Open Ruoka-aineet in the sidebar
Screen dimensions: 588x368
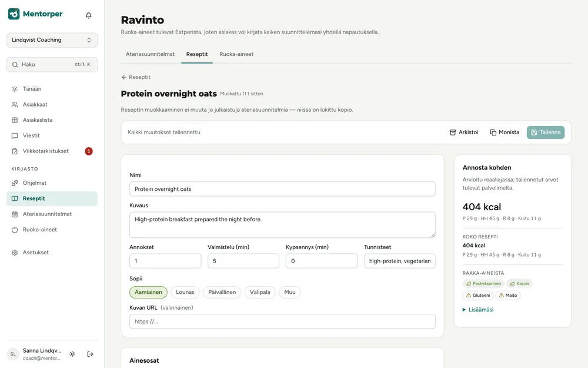click(x=52, y=230)
